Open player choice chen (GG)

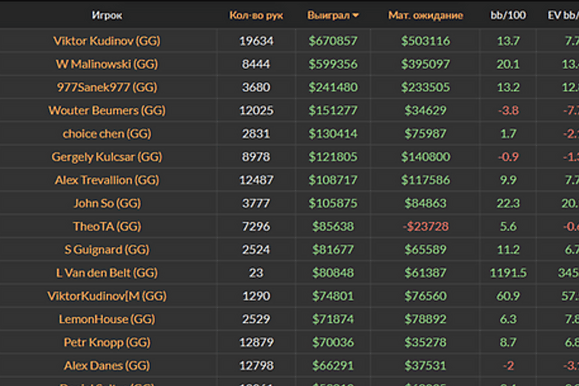click(107, 134)
